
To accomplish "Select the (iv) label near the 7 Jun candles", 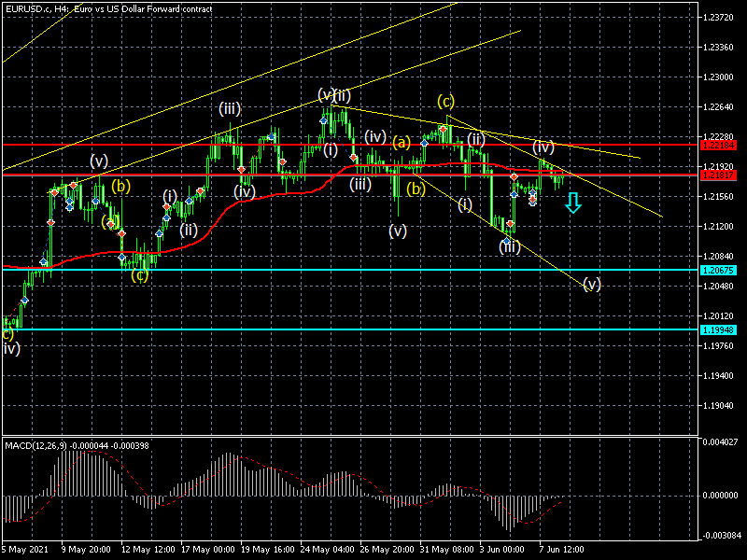I will 543,147.
